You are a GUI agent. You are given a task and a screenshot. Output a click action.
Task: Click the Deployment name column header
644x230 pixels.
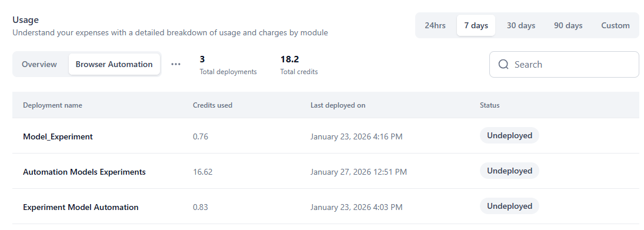(52, 105)
